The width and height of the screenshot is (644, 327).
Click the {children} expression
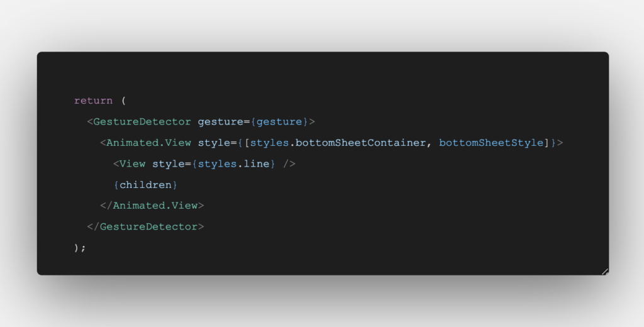[x=146, y=185]
